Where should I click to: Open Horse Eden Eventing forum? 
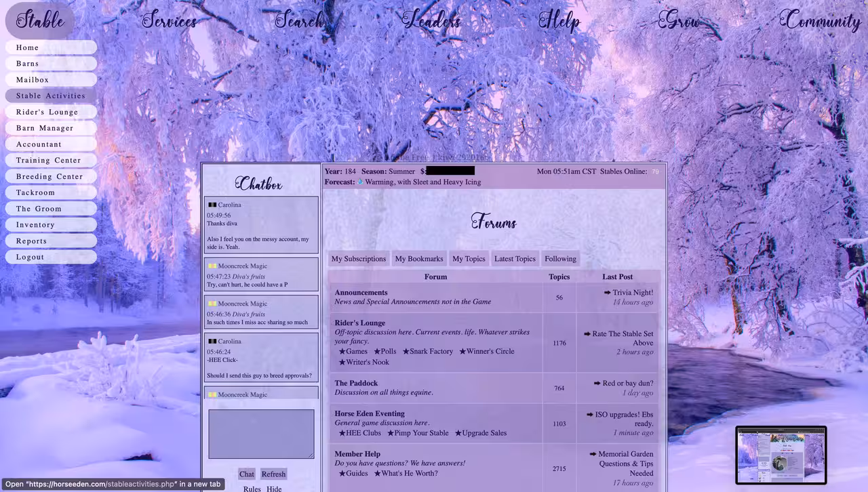tap(370, 413)
